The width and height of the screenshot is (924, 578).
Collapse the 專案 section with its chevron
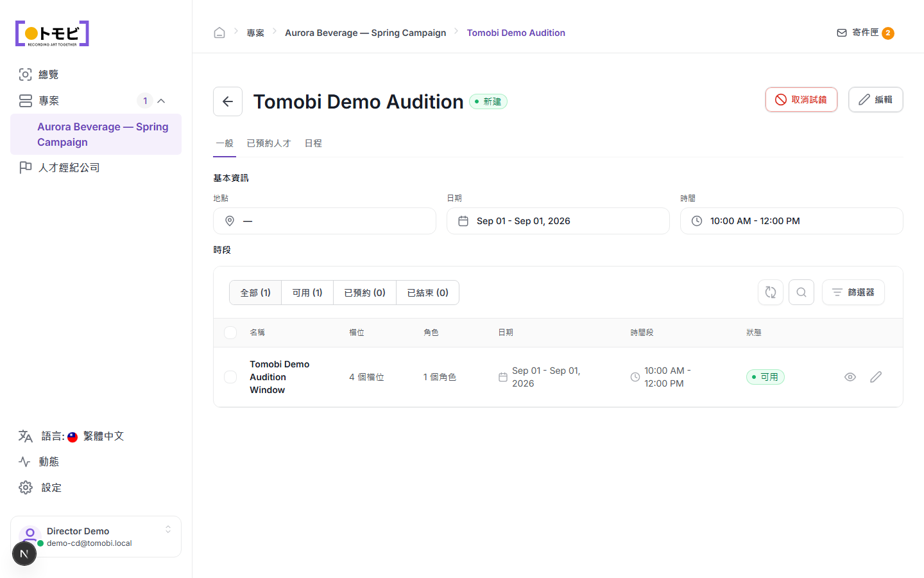pyautogui.click(x=161, y=101)
